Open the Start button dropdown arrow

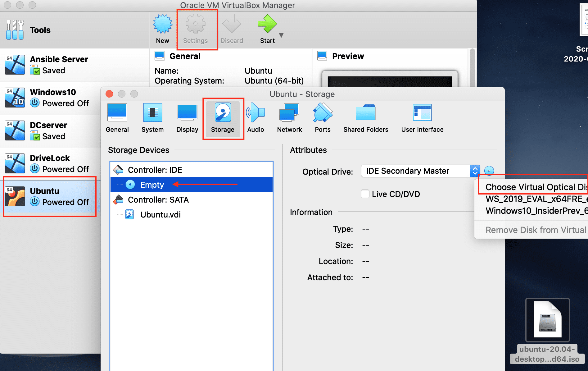pyautogui.click(x=281, y=35)
